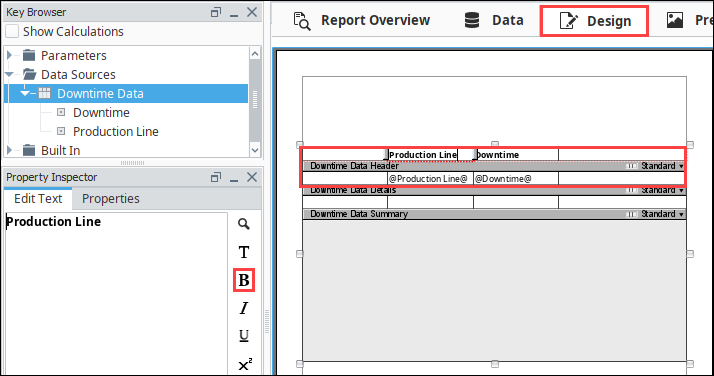The image size is (714, 376).
Task: Open Standard dropdown on Downtime Data Header
Action: click(663, 166)
